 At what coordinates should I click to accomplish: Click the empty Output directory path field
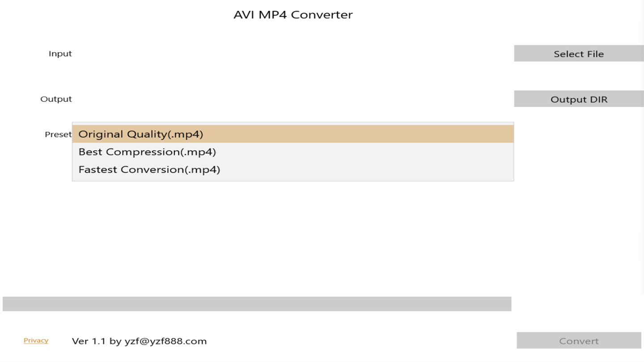[x=293, y=99]
